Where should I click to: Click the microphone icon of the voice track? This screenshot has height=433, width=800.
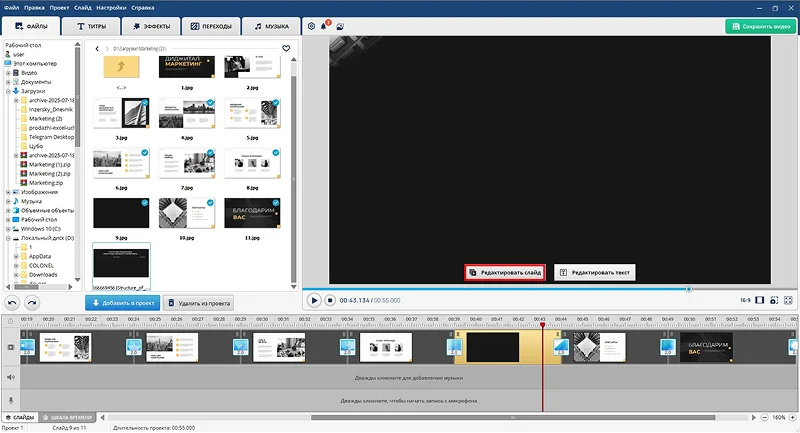11,400
